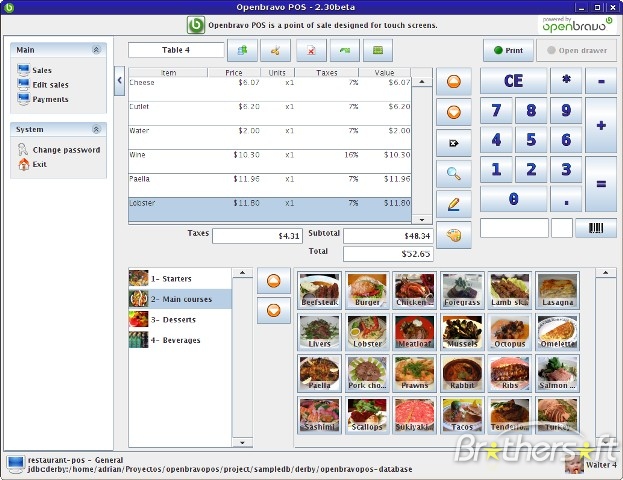This screenshot has width=623, height=480.
Task: Click the barcode scan button
Action: click(596, 228)
